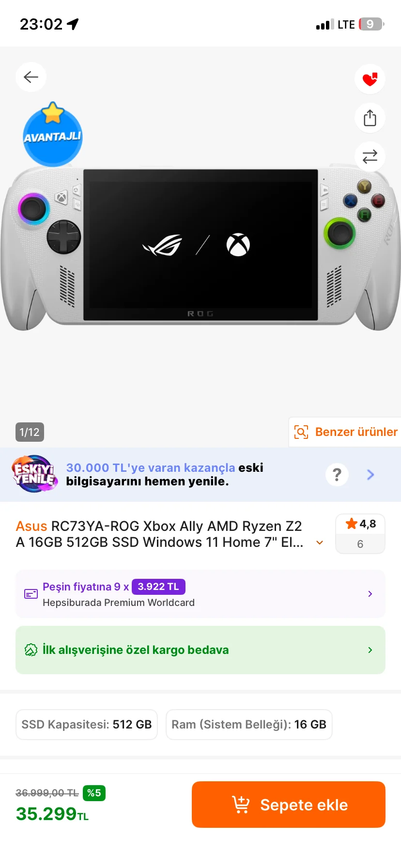Open Benzer ürünler similar products
This screenshot has height=868, width=401.
(345, 432)
